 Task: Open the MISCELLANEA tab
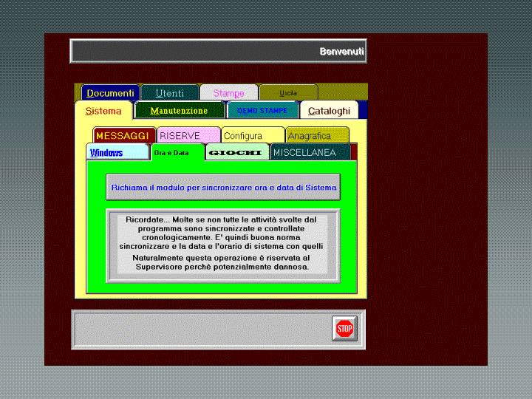pyautogui.click(x=309, y=153)
